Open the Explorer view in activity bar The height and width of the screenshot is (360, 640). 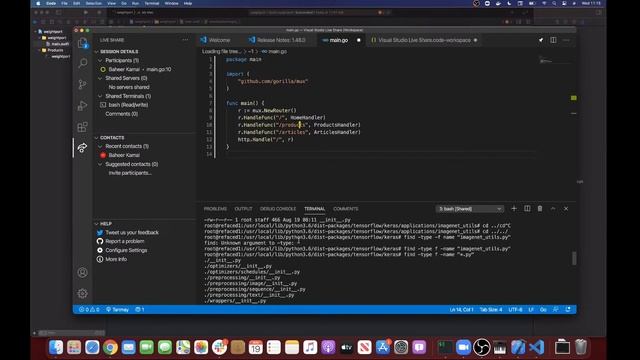[82, 43]
